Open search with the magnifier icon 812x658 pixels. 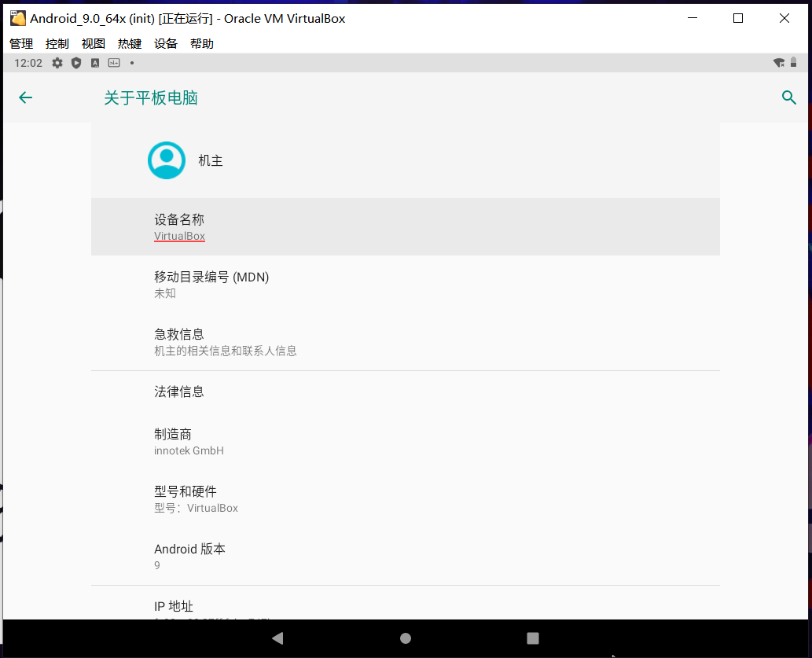(788, 97)
